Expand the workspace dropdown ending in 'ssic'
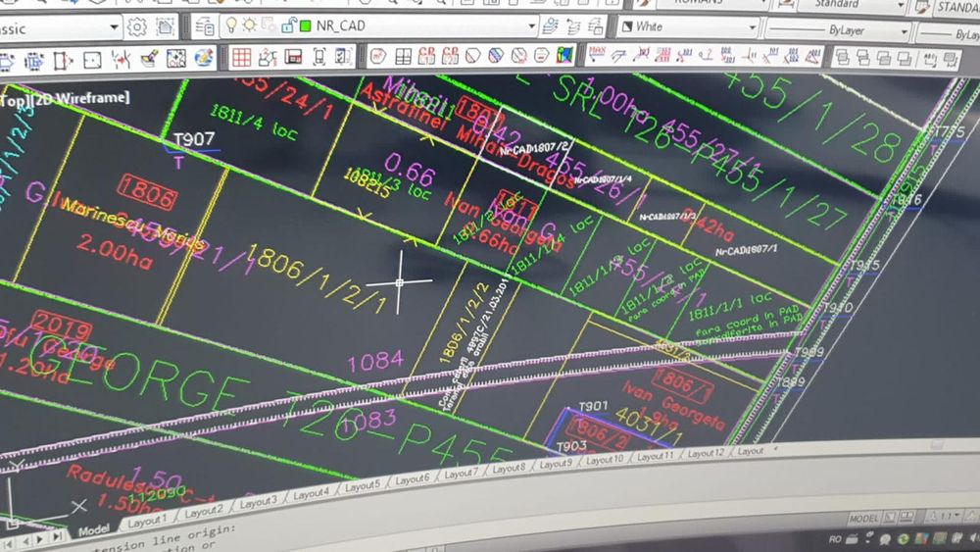Screen dimensions: 980x552 (x=114, y=27)
